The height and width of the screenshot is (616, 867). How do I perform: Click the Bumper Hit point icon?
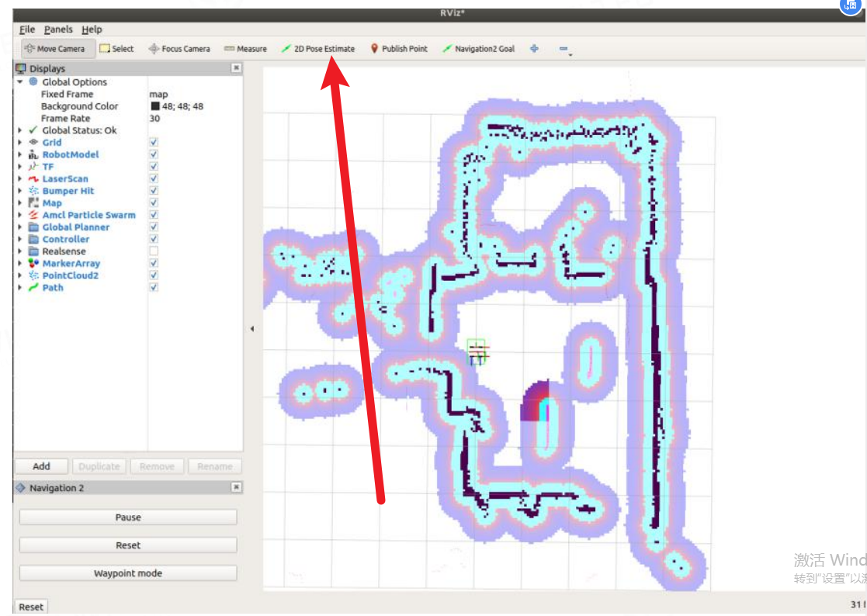(33, 191)
